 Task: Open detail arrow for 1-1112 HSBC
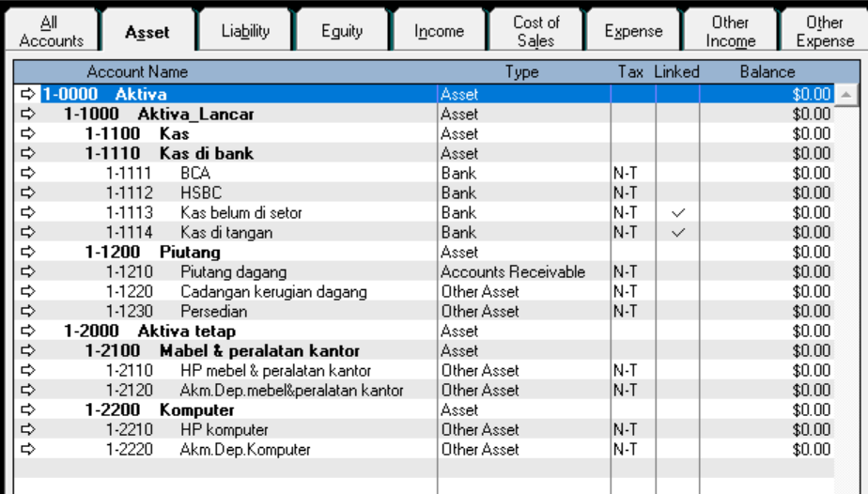click(27, 193)
